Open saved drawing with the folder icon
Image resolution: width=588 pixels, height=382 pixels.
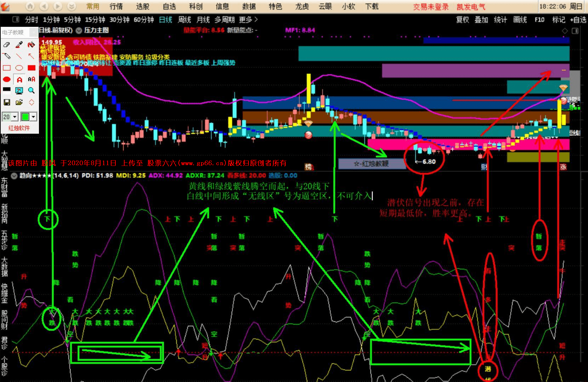[x=19, y=102]
